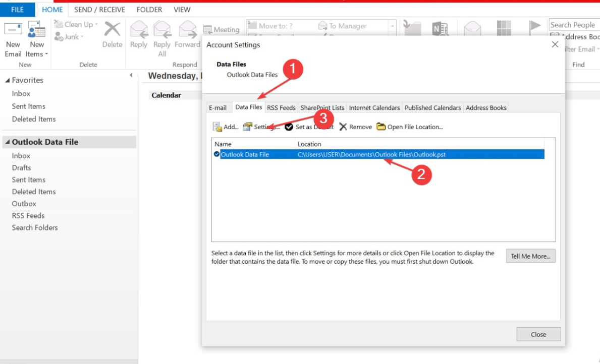Click Remove to delete the data file
Viewport: 600px width, 364px height.
[x=355, y=127]
